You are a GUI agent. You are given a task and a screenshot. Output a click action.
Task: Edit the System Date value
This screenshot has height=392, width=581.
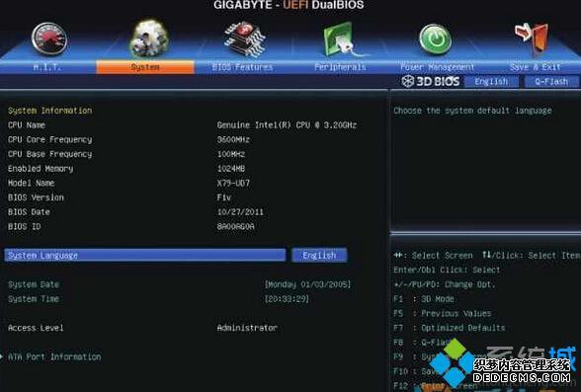coord(307,284)
